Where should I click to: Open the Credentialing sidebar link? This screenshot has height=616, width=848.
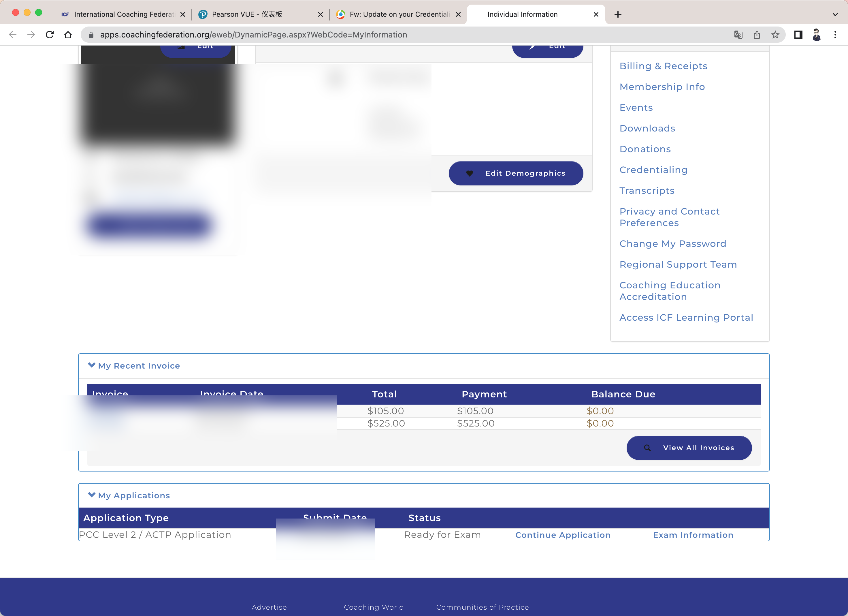[653, 170]
